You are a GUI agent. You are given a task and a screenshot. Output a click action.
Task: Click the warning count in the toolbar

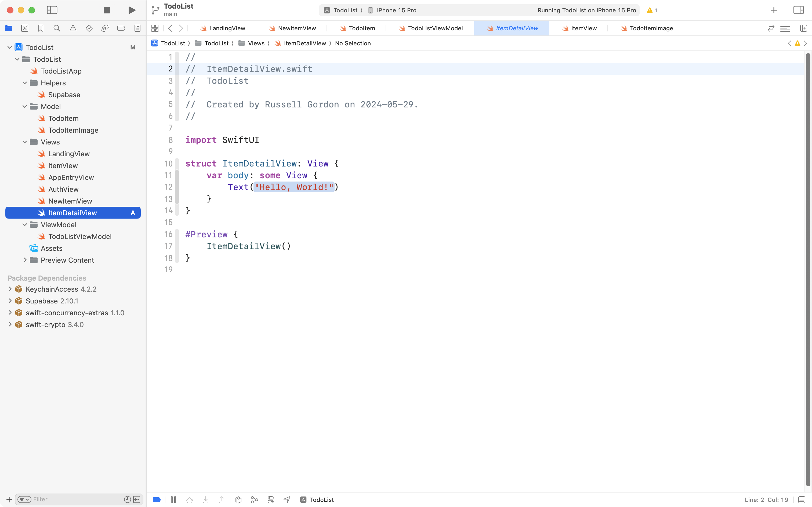(652, 10)
